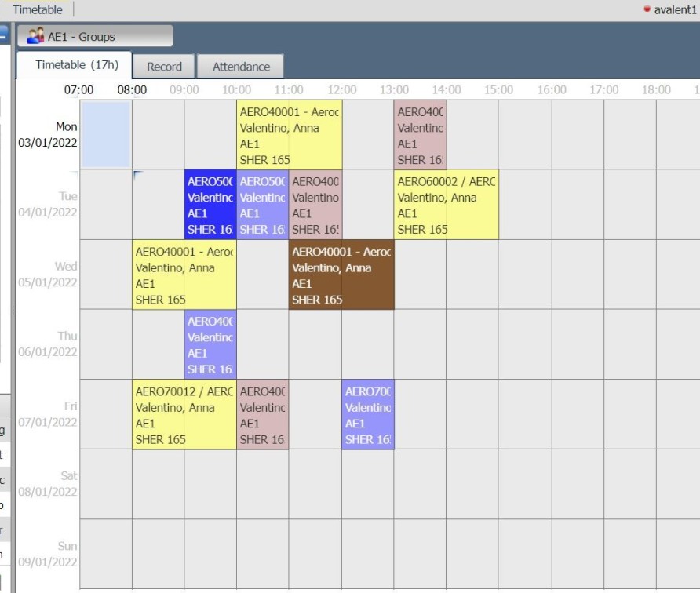Select the highlighted Monday 07:00 empty slot
The width and height of the screenshot is (700, 593).
(x=106, y=134)
